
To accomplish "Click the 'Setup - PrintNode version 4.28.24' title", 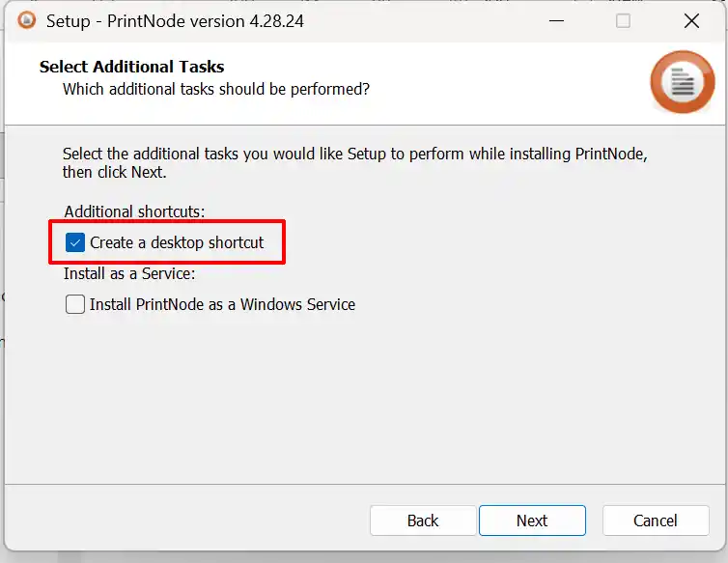I will pos(175,21).
